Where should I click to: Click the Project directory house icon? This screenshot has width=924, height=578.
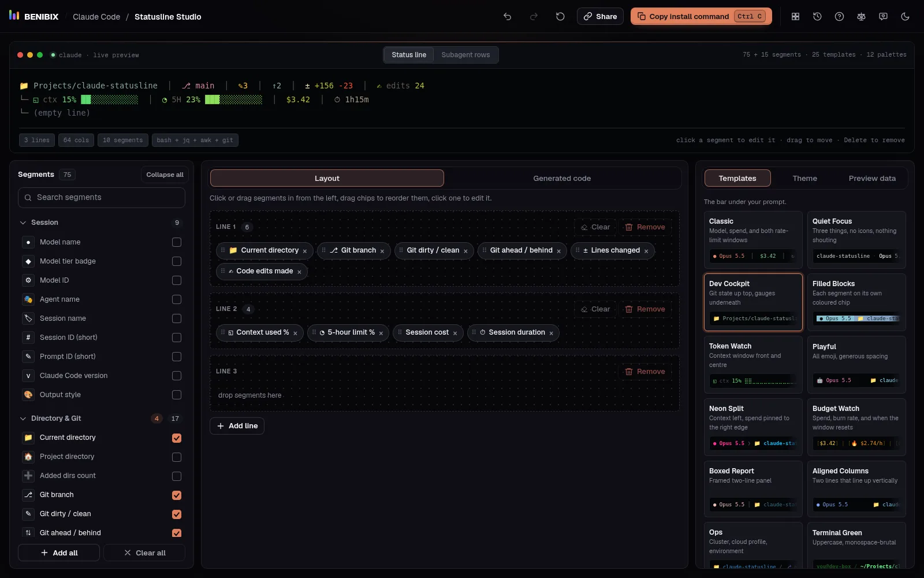28,457
